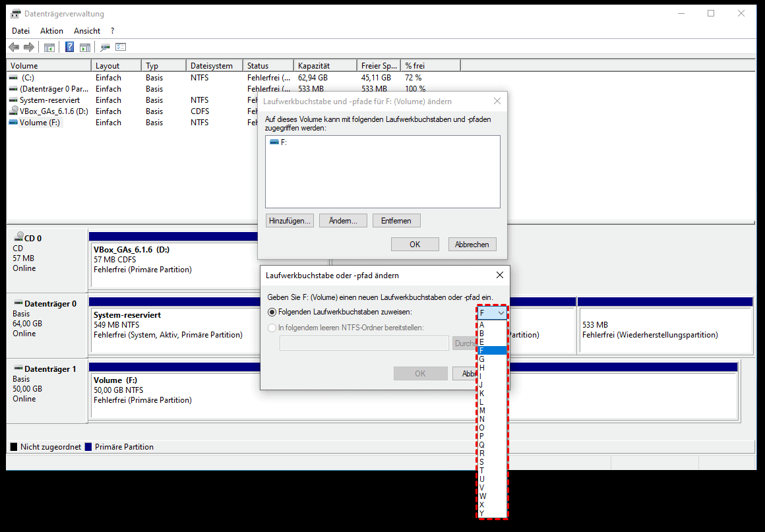The image size is (765, 532).
Task: Click the CD 0 disc icon
Action: point(18,237)
